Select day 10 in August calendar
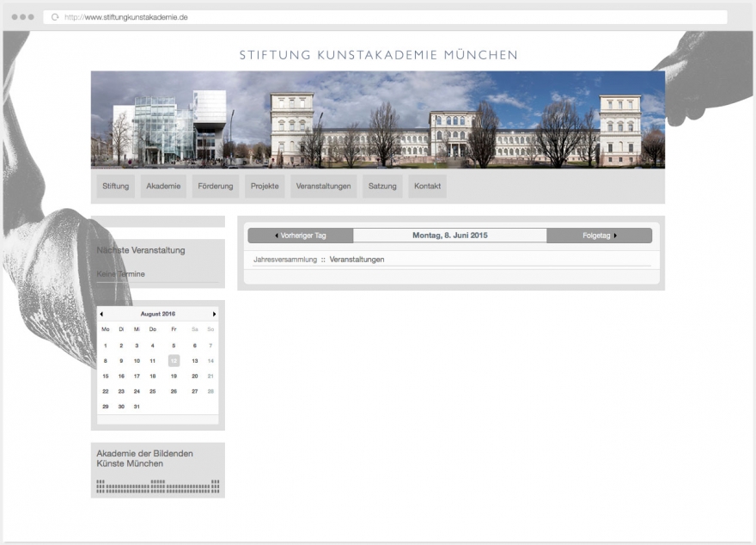This screenshot has height=545, width=756. coord(137,361)
